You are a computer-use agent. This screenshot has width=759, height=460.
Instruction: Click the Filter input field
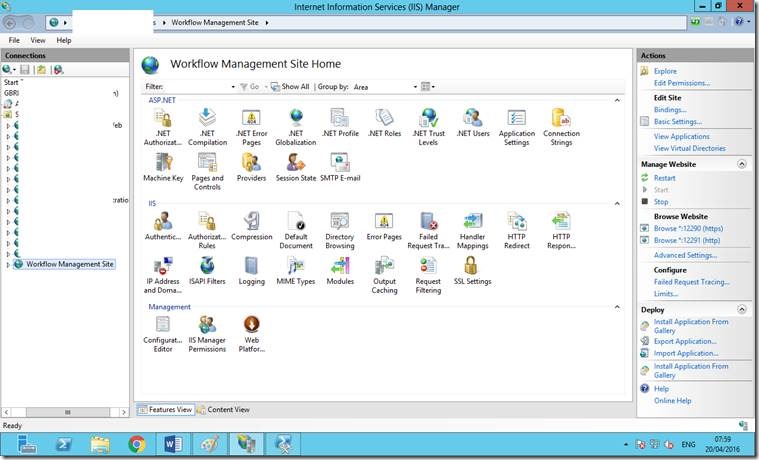click(x=197, y=87)
